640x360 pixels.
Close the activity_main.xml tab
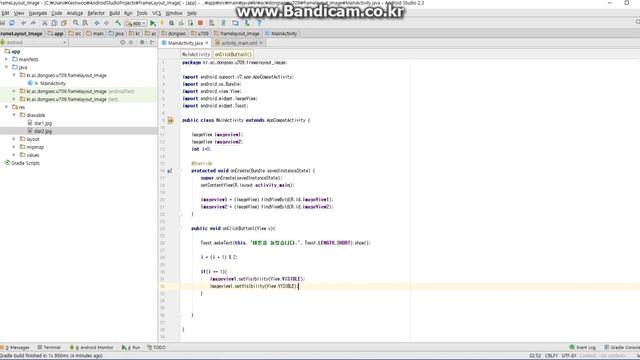261,43
